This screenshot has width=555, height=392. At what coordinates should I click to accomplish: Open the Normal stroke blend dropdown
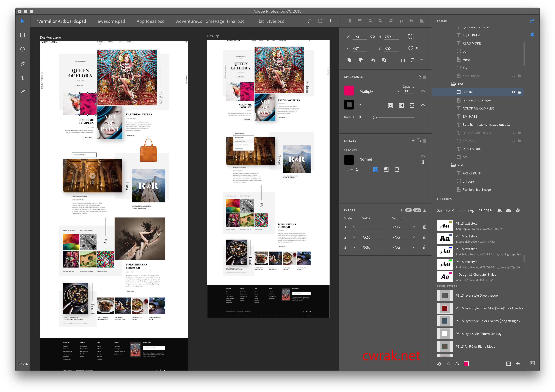(386, 159)
